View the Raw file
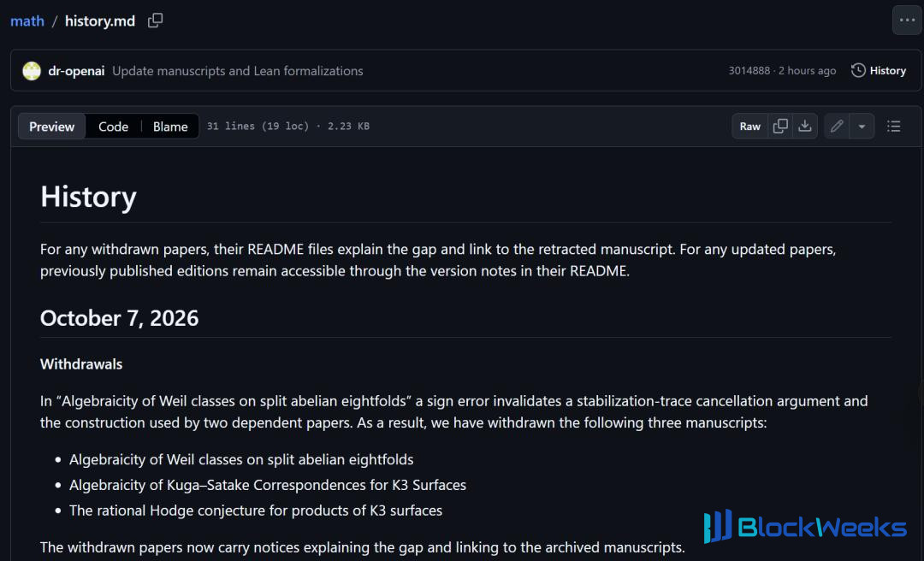This screenshot has height=561, width=924. (x=750, y=126)
